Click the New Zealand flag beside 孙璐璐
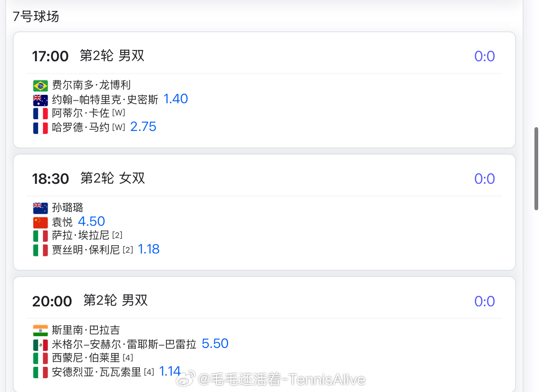Viewport: 542px width, 392px height. click(40, 208)
